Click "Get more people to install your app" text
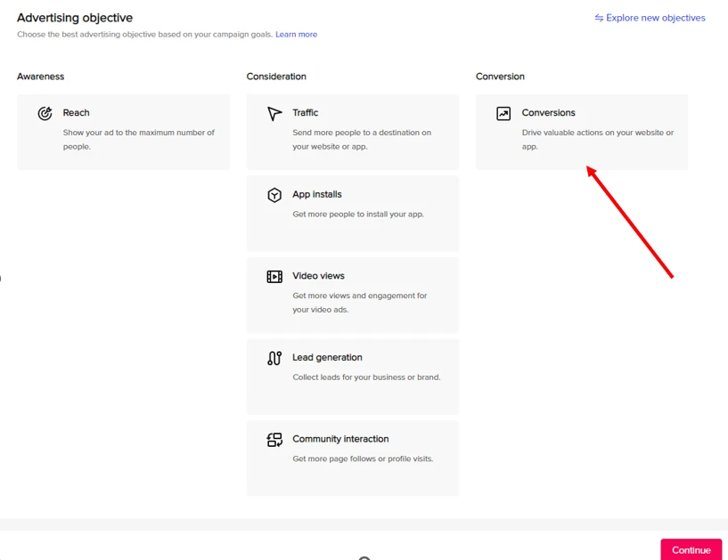Viewport: 728px width, 560px height. (x=358, y=215)
